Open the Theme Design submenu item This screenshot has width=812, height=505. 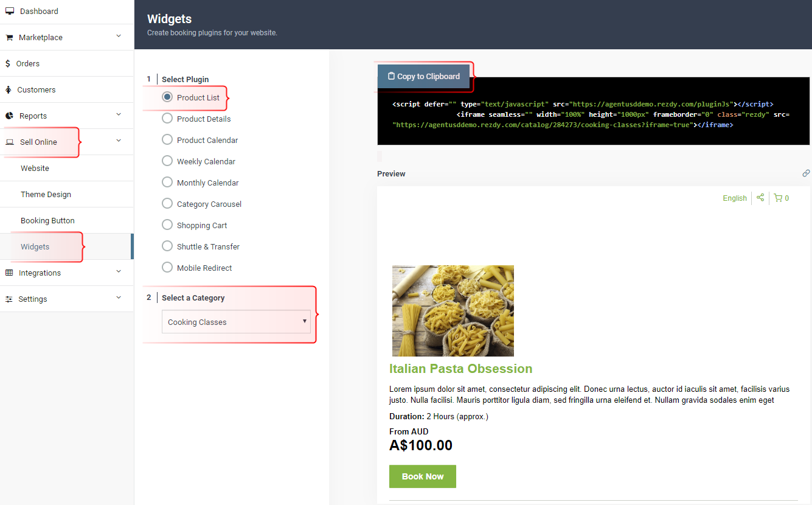(x=67, y=194)
